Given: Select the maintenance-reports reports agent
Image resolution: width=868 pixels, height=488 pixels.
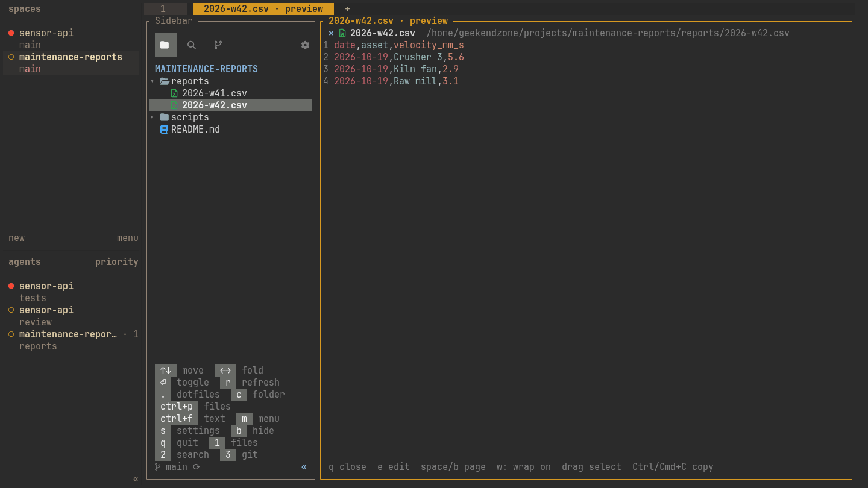Looking at the screenshot, I should tap(71, 340).
